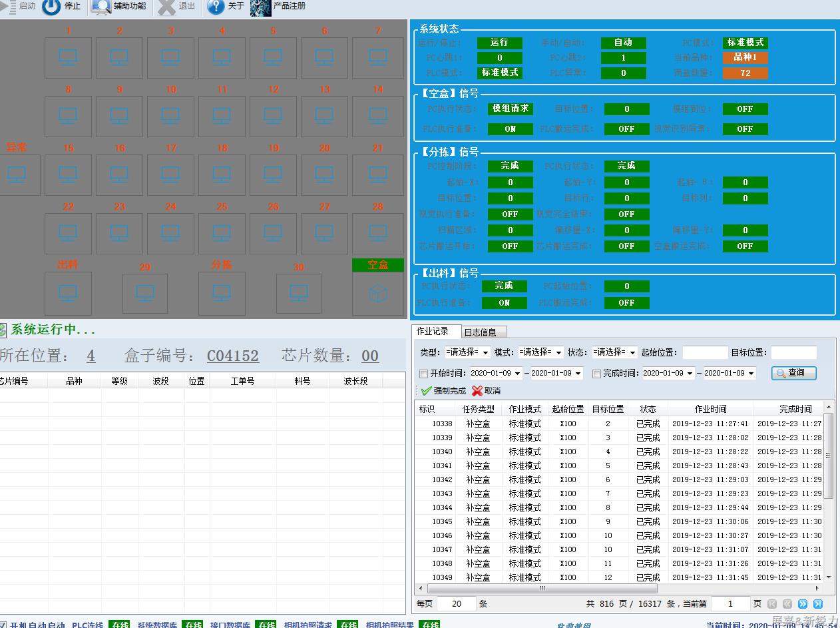Select box slot 9 monitor icon
The width and height of the screenshot is (840, 628).
[119, 116]
